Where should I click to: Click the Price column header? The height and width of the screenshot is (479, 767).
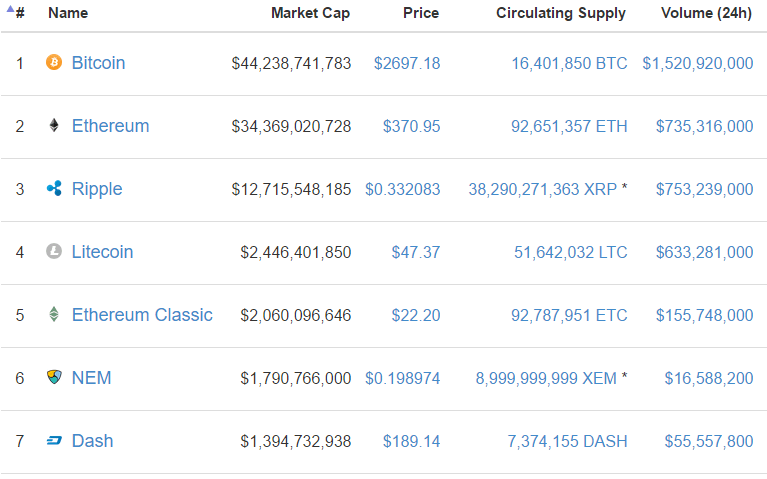pyautogui.click(x=420, y=14)
